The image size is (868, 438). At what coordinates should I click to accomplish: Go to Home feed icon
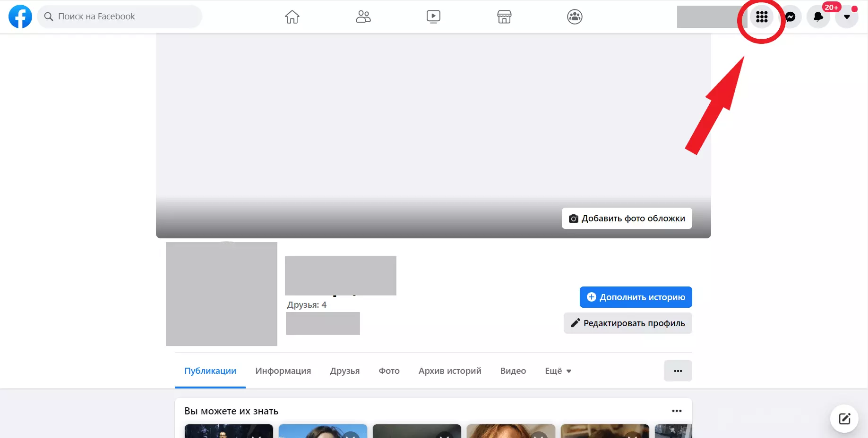[x=292, y=17]
